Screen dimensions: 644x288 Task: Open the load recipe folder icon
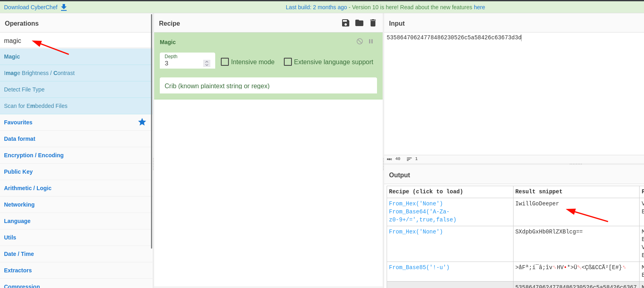click(x=359, y=23)
